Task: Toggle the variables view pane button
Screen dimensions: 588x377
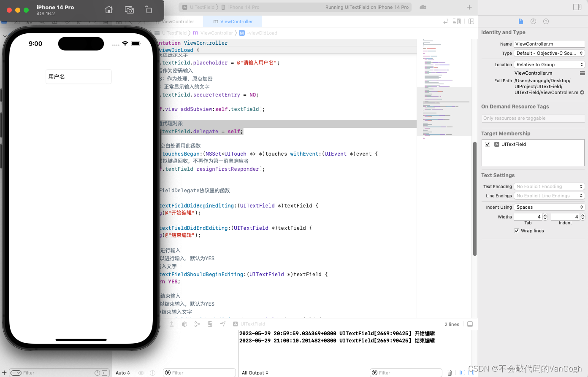Action: 462,373
